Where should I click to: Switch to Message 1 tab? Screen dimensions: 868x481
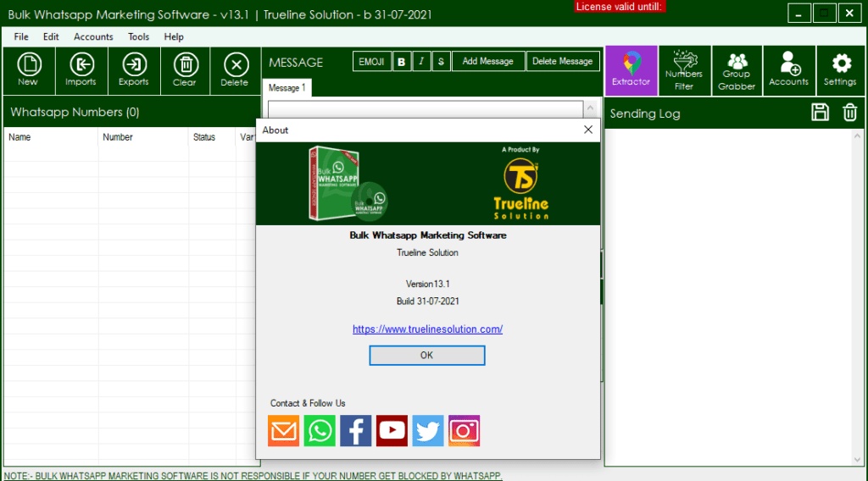coord(287,88)
